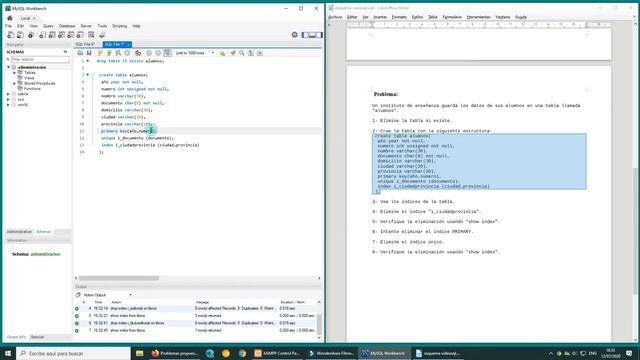Open the object inspector icon
This screenshot has width=640, height=360.
coord(31,35)
